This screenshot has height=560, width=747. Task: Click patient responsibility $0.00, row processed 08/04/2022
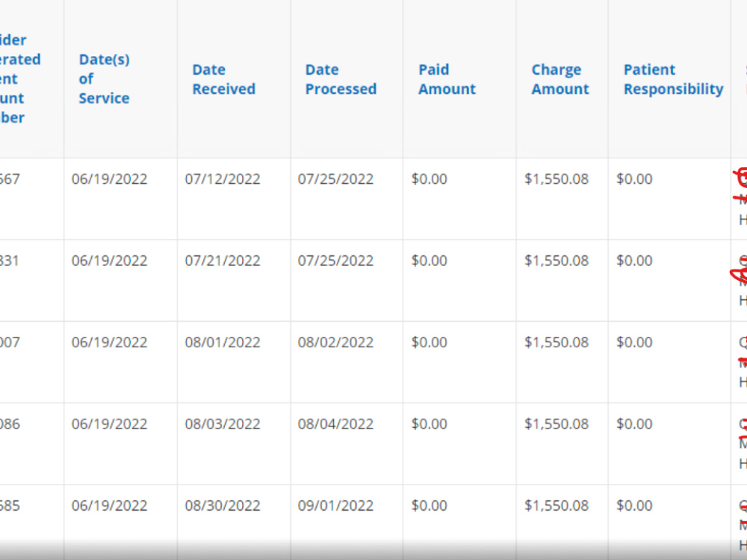pyautogui.click(x=634, y=424)
